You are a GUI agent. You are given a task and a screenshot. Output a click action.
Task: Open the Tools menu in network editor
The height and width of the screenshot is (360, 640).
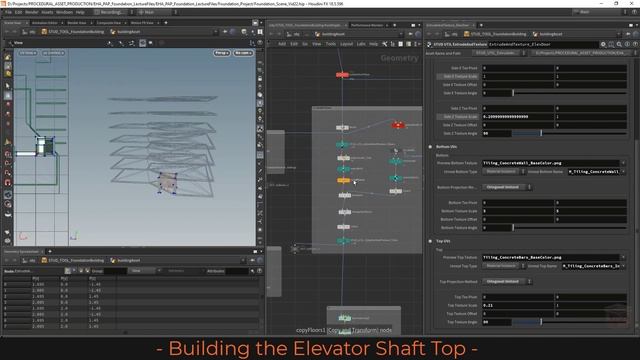click(331, 44)
